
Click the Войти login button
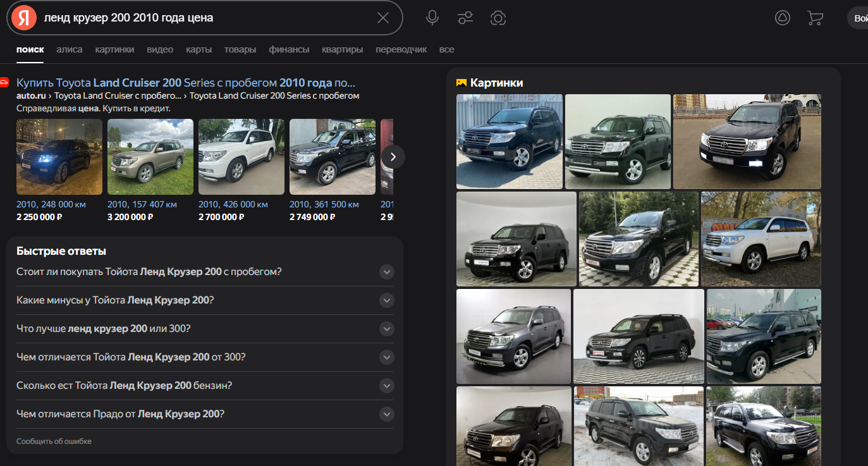tap(859, 18)
